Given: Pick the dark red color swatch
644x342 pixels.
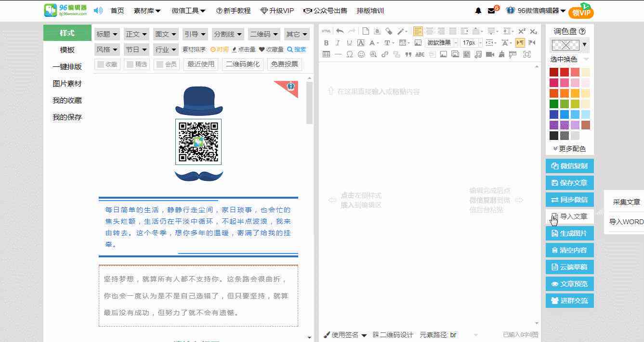Looking at the screenshot, I should coord(554,72).
